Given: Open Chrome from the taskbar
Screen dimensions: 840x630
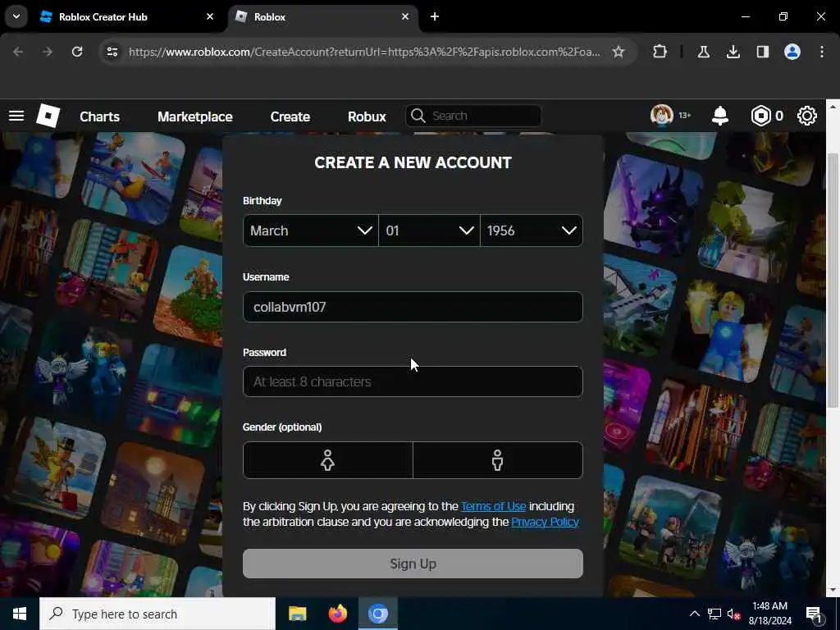Looking at the screenshot, I should [378, 614].
